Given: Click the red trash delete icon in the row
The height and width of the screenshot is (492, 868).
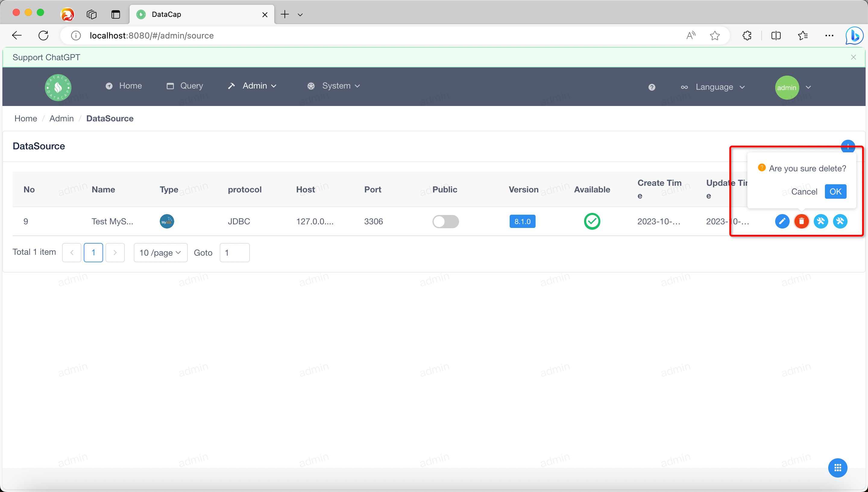Looking at the screenshot, I should [801, 221].
